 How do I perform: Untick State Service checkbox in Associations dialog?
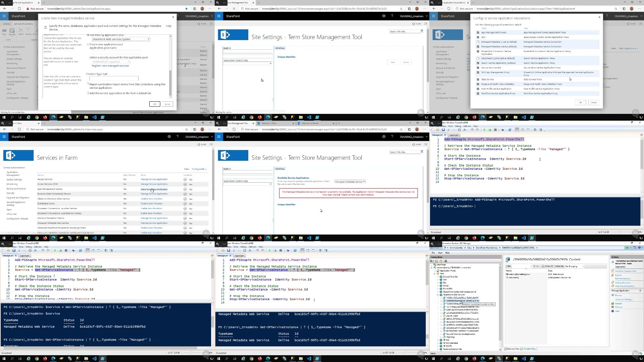click(x=478, y=79)
